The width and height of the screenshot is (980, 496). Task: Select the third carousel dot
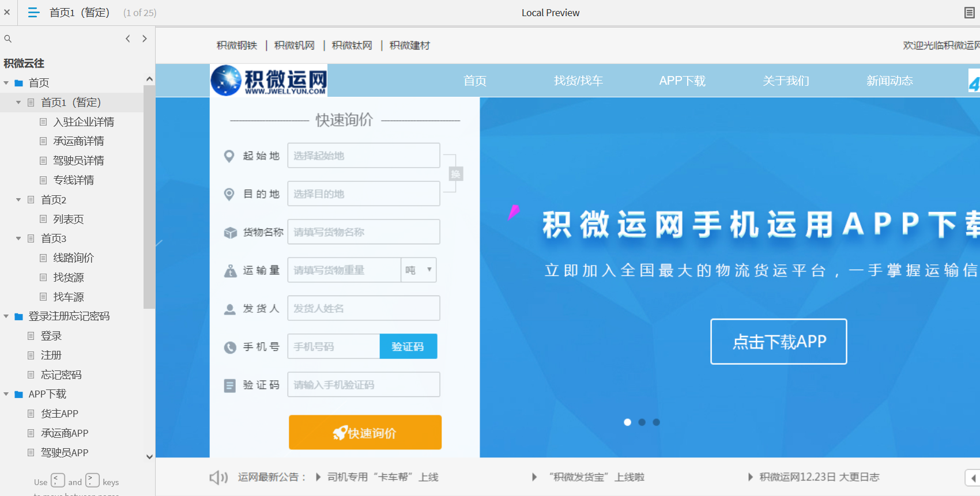click(x=656, y=422)
